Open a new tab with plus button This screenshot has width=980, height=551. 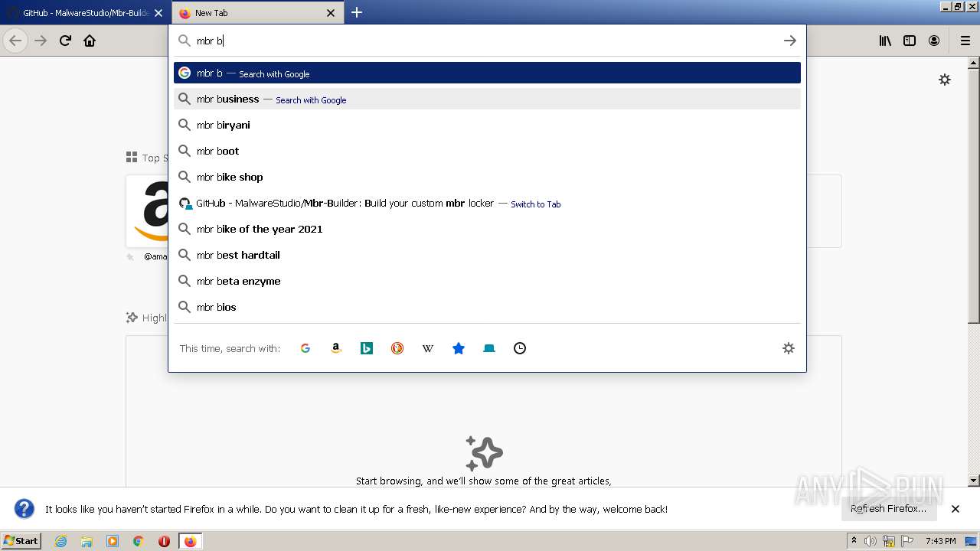click(x=357, y=12)
